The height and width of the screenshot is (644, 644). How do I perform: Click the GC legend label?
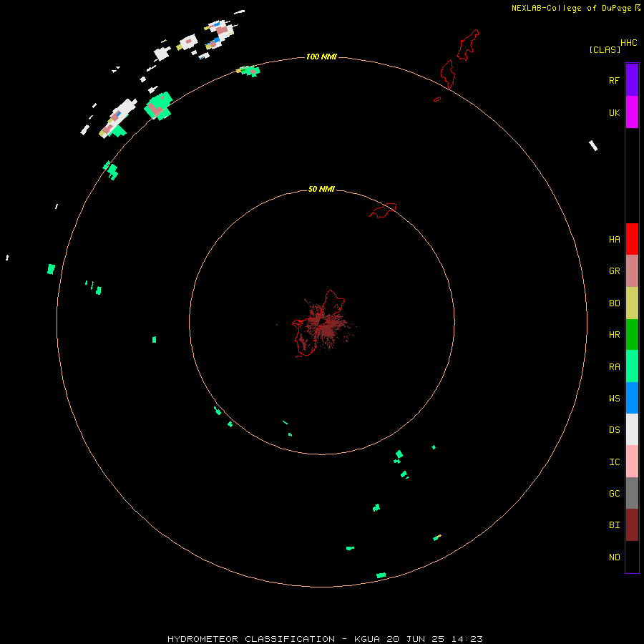614,493
